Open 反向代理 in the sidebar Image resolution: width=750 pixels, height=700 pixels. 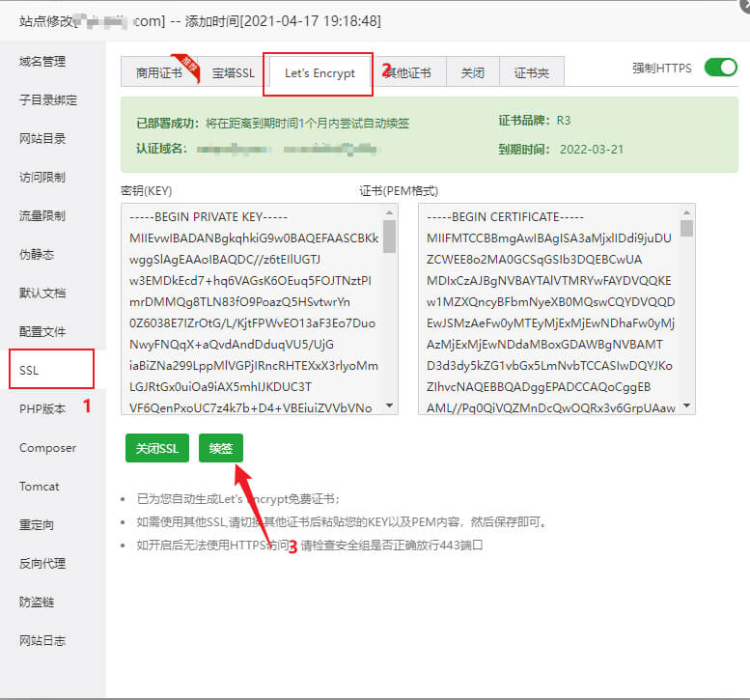42,564
